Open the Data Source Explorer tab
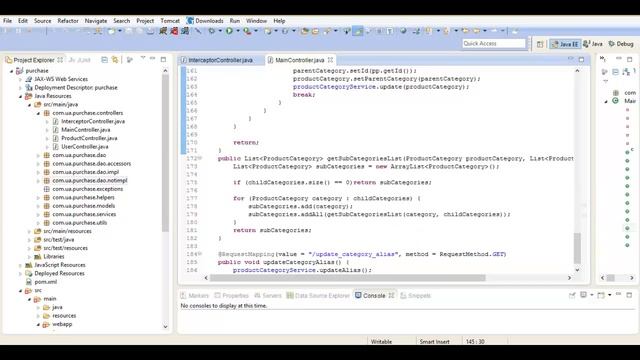This screenshot has height=360, width=640. pyautogui.click(x=318, y=296)
